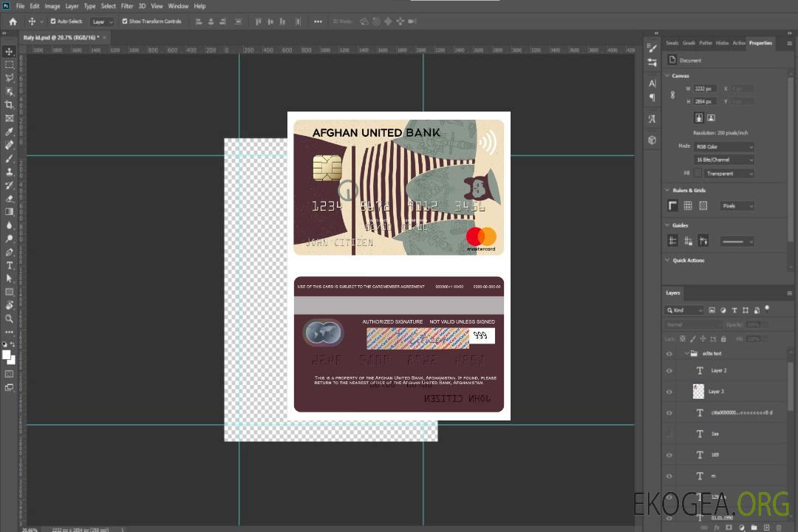Select the Eyedropper tool
798x532 pixels.
(10, 132)
